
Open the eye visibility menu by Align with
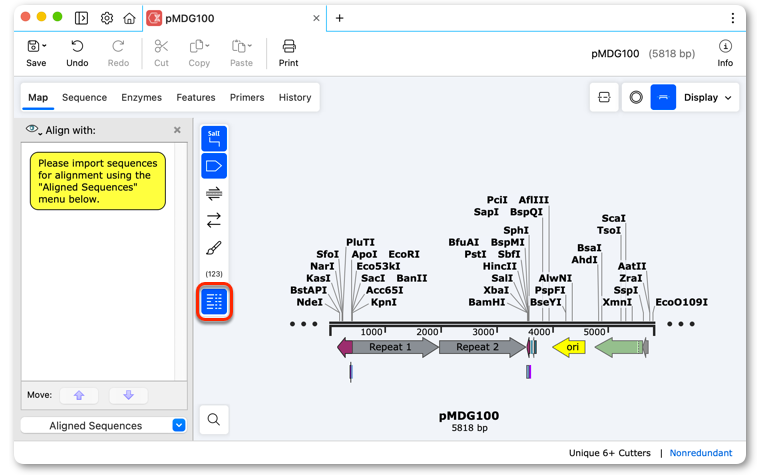tap(33, 129)
